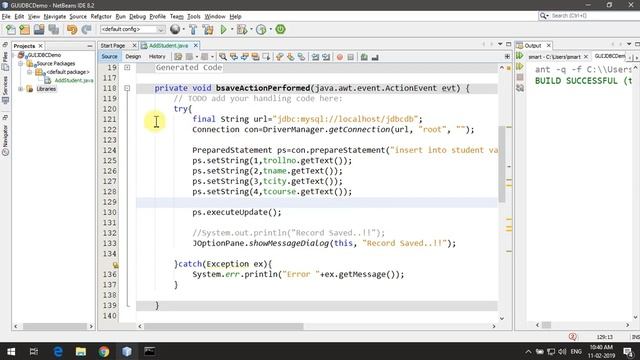Collapse the Source Packages tree node

click(x=21, y=64)
